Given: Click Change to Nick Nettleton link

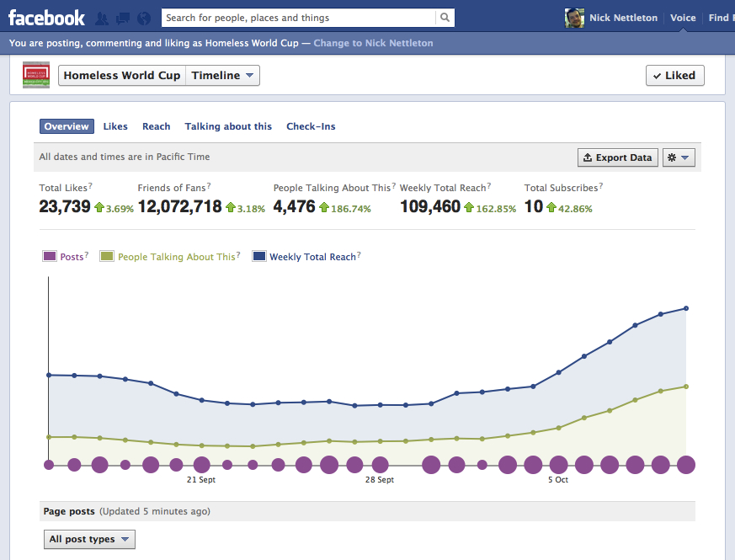Looking at the screenshot, I should click(373, 43).
